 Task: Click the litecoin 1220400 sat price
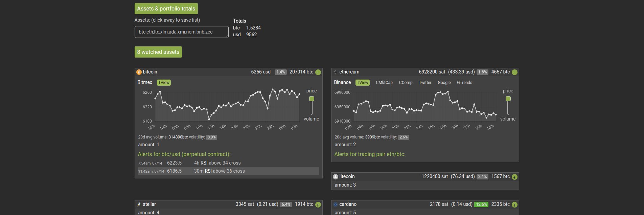435,176
